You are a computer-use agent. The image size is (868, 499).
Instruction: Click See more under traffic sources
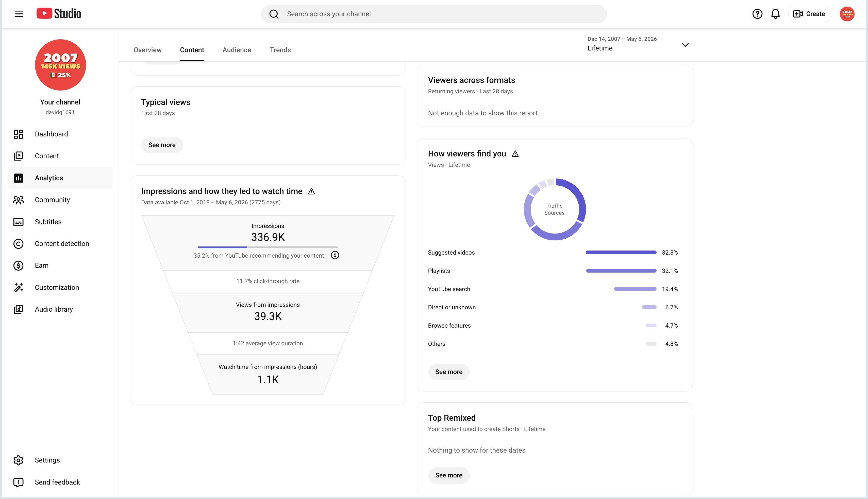(x=448, y=372)
